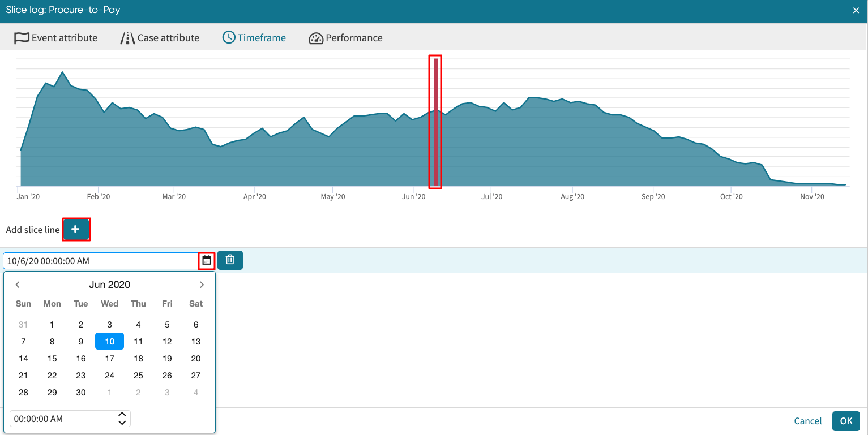Switch to the Case attribute tab
The image size is (868, 435).
pyautogui.click(x=160, y=38)
